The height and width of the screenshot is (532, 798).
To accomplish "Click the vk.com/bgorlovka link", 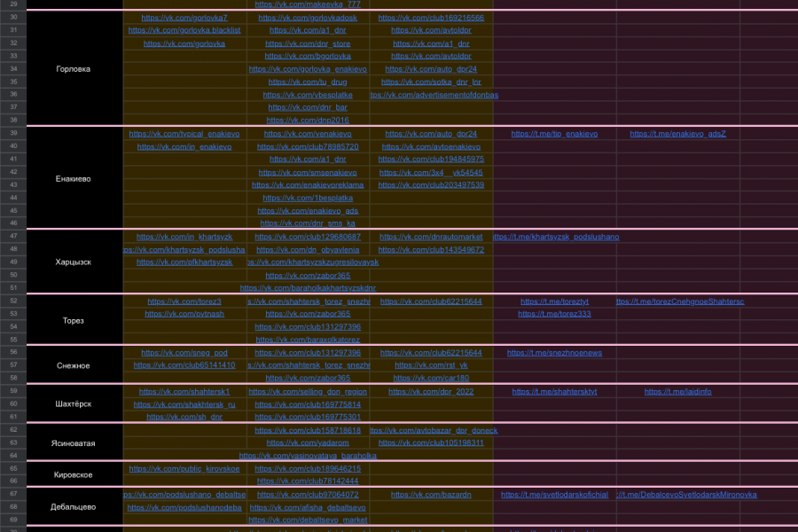I will pyautogui.click(x=308, y=57).
